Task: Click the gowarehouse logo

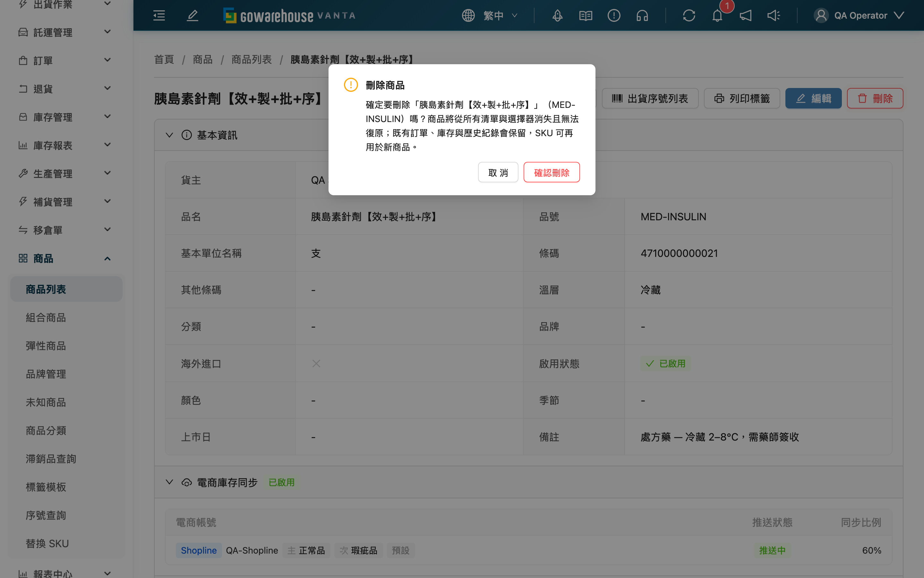Action: point(289,15)
